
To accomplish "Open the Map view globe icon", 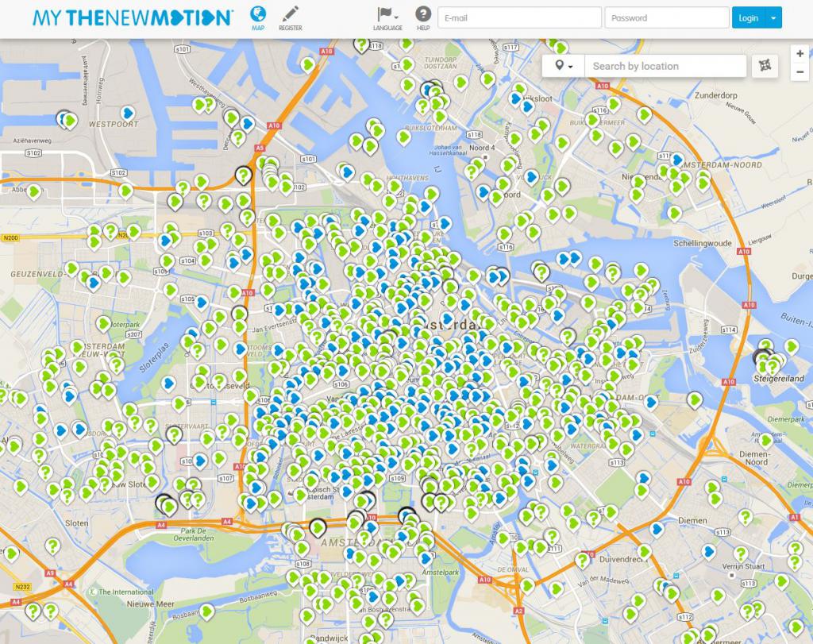I will [x=258, y=18].
